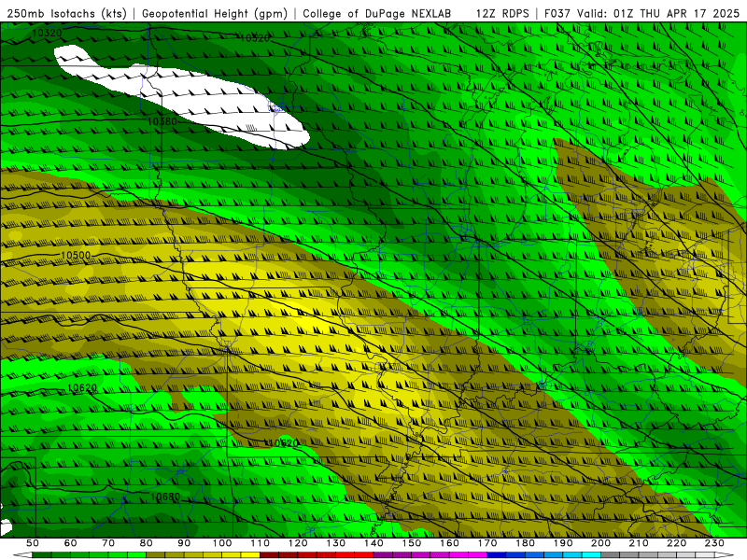Click the 10680 height contour label

[165, 497]
